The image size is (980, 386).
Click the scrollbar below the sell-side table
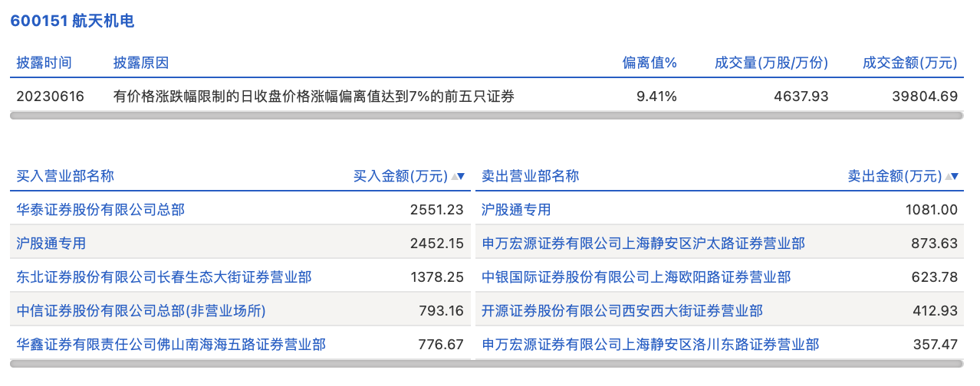tap(719, 364)
